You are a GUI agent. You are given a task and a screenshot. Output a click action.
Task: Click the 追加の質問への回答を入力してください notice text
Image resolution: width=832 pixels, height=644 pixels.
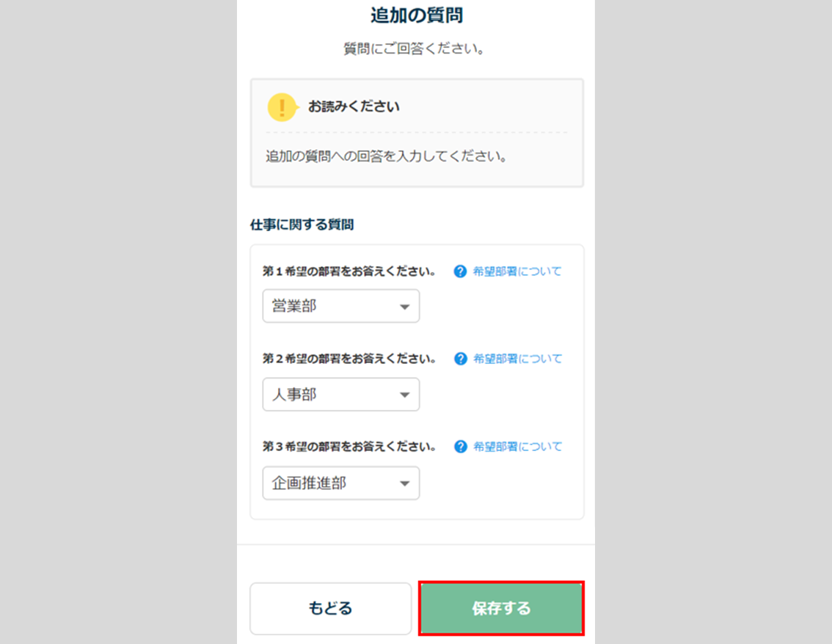pyautogui.click(x=386, y=157)
